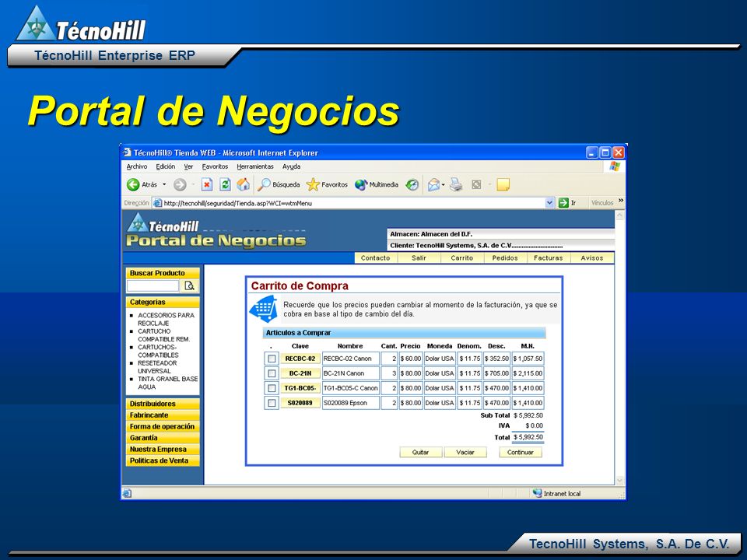This screenshot has height=560, width=747.
Task: Click the URL address field
Action: tap(352, 203)
